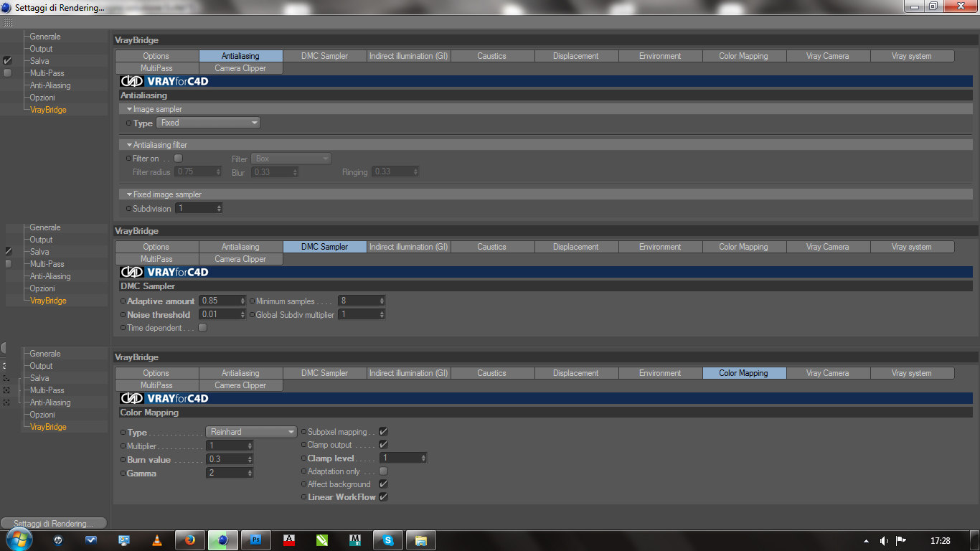This screenshot has height=551, width=980.
Task: Click the animation dot beside Noise threshold
Action: click(x=123, y=315)
